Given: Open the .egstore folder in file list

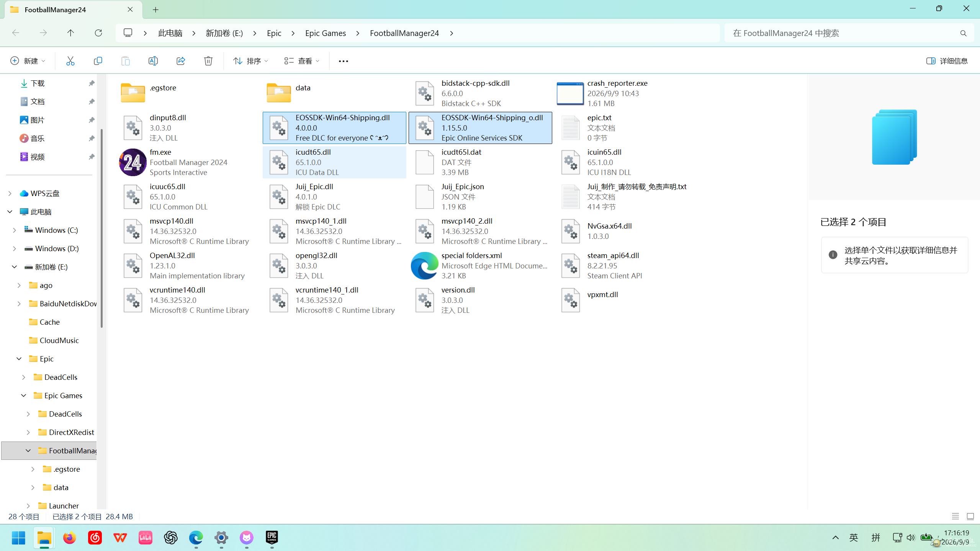Looking at the screenshot, I should pos(188,93).
